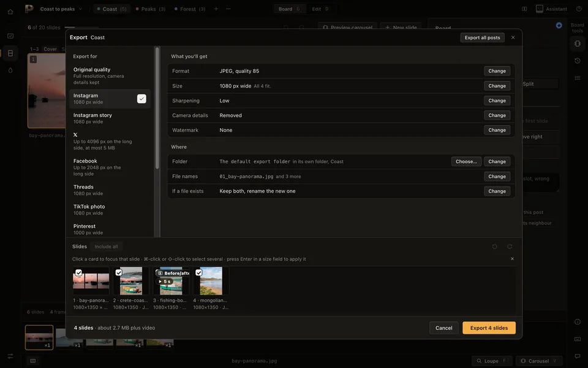Screen dimensions: 588x368
Task: Cancel the export dialog
Action: click(x=443, y=328)
